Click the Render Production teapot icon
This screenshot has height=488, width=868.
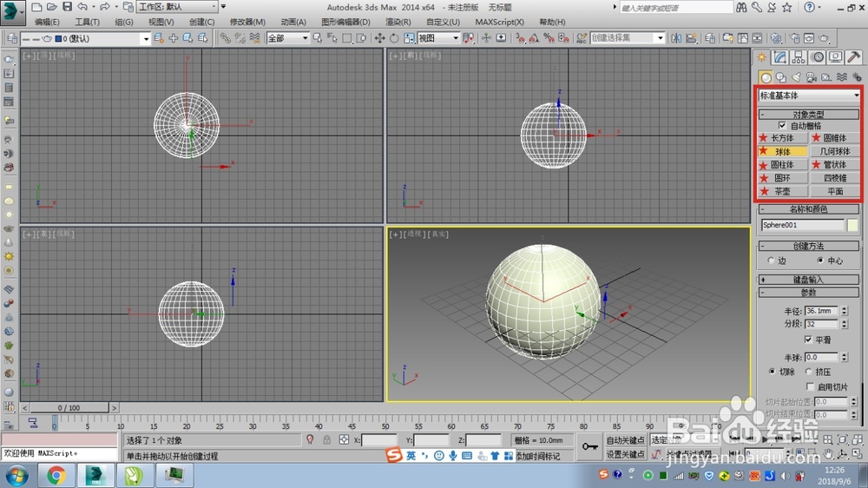tap(824, 38)
